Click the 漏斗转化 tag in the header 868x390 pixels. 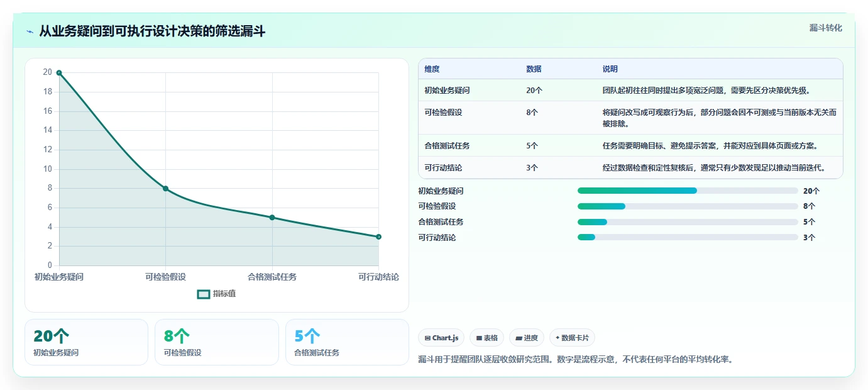tap(826, 28)
